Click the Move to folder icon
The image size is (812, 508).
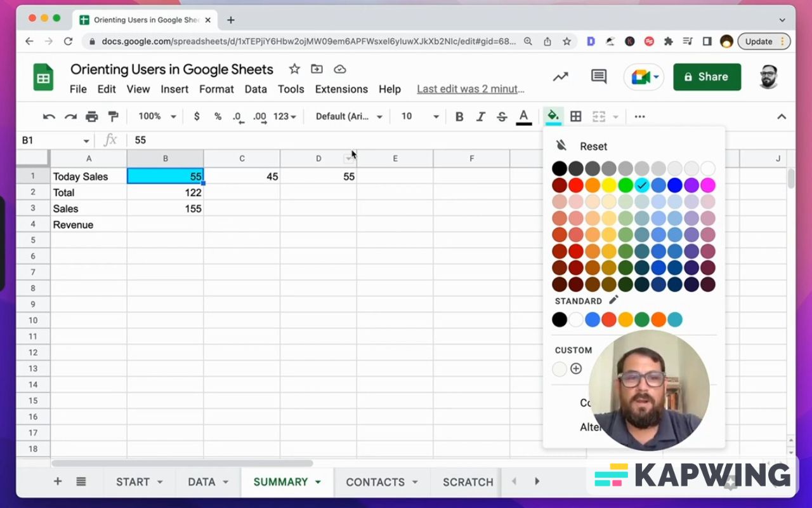coord(317,69)
